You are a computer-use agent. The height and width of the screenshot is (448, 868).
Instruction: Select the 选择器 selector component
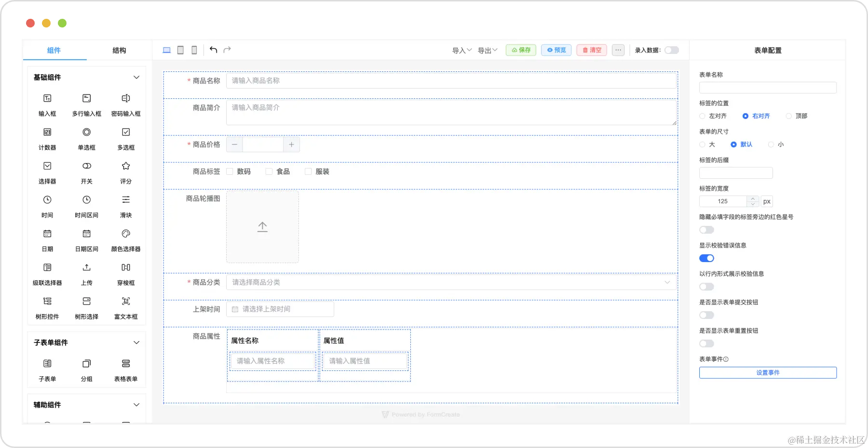tap(47, 173)
